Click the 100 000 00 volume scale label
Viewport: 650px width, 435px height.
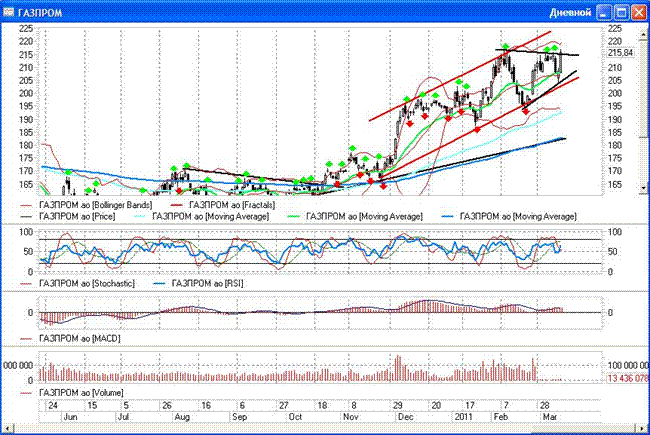[628, 365]
